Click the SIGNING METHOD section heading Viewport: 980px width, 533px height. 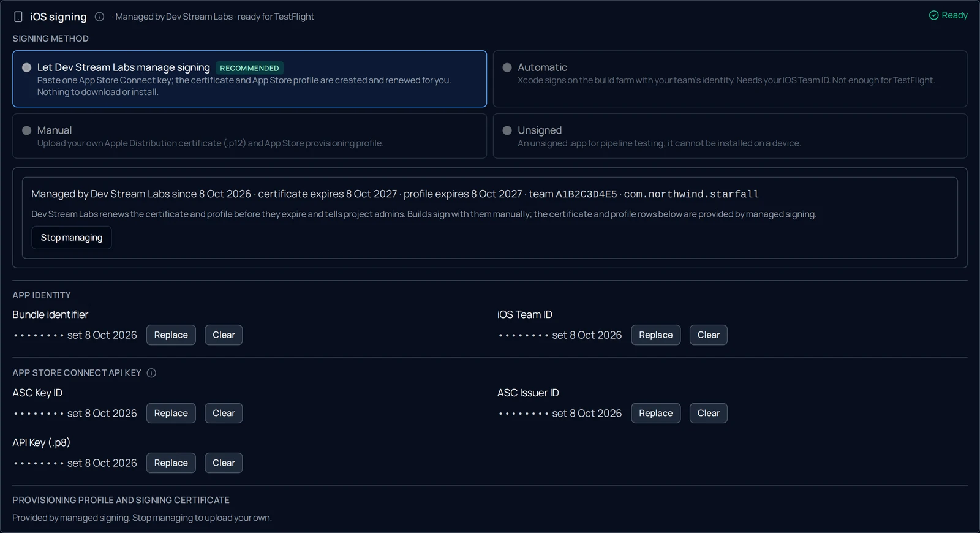coord(50,39)
